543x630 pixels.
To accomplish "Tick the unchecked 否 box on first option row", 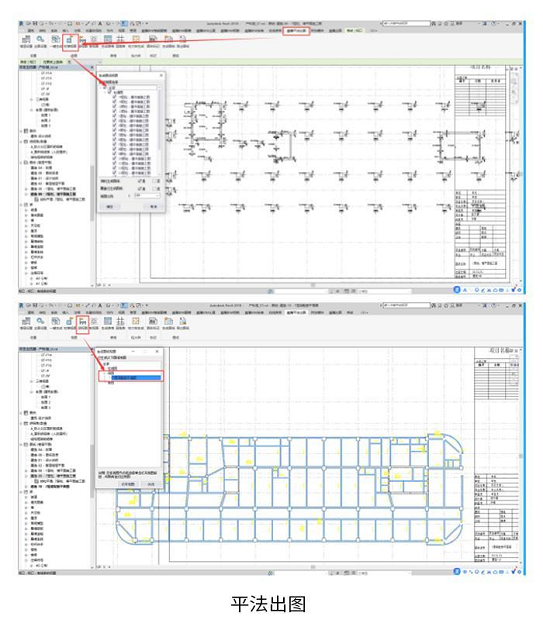I will [x=154, y=182].
